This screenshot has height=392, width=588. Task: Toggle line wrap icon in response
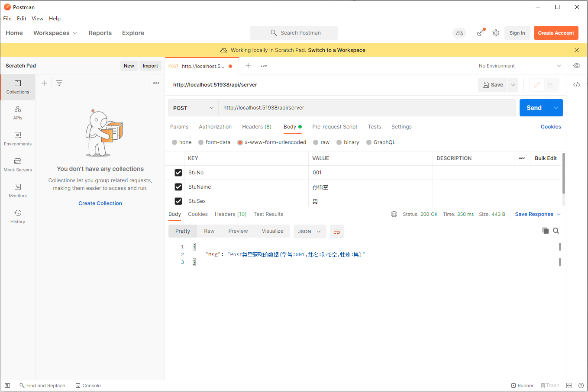(x=337, y=231)
